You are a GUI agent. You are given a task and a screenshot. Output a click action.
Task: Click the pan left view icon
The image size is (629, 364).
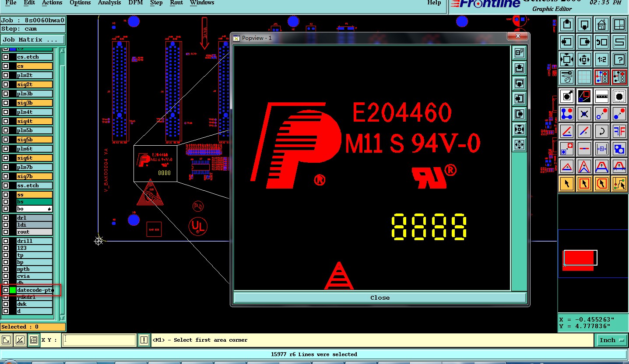click(x=566, y=42)
